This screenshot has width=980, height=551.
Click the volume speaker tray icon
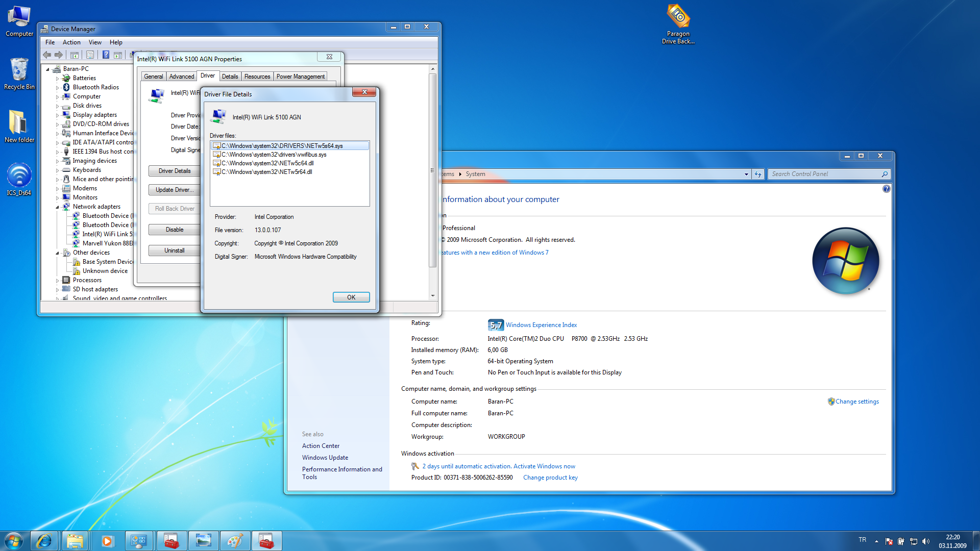tap(926, 541)
